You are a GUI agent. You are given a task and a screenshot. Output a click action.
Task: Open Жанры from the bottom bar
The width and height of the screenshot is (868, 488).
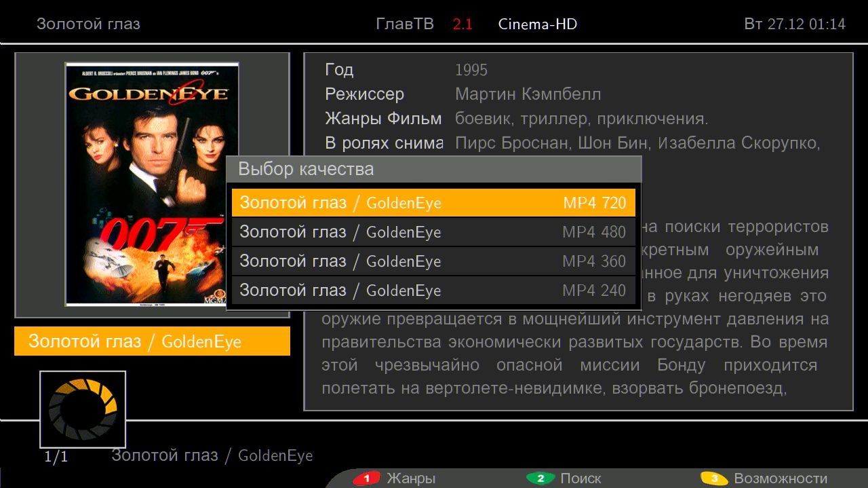click(x=411, y=478)
